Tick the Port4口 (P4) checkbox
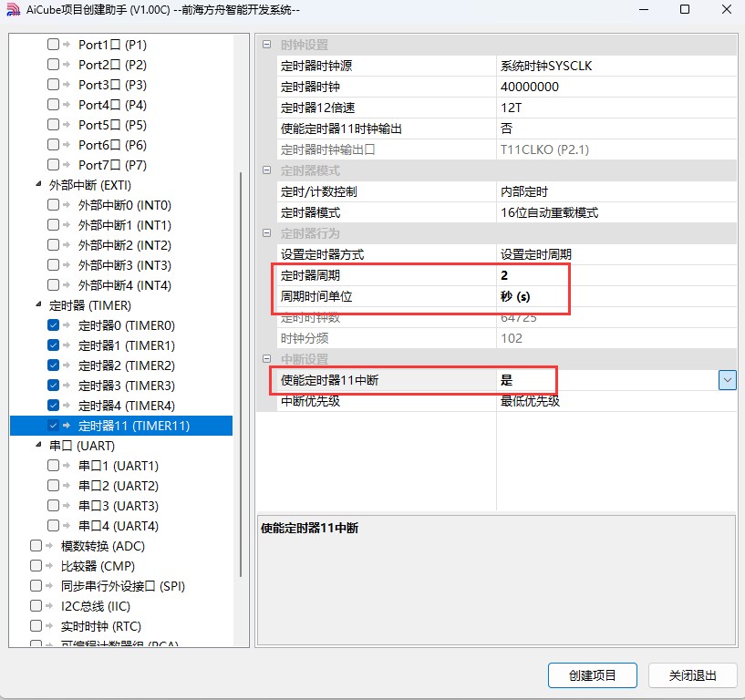The width and height of the screenshot is (745, 700). pyautogui.click(x=53, y=105)
